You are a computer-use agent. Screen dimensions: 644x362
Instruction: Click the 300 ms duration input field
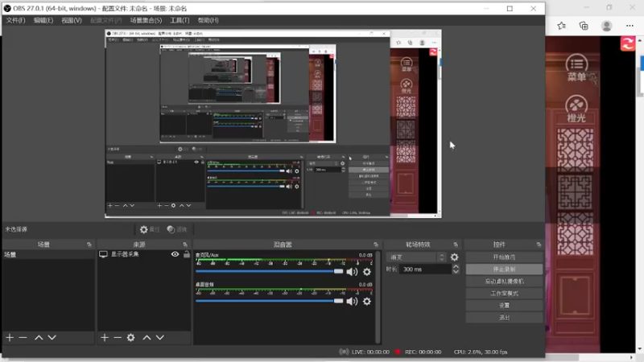pos(426,269)
